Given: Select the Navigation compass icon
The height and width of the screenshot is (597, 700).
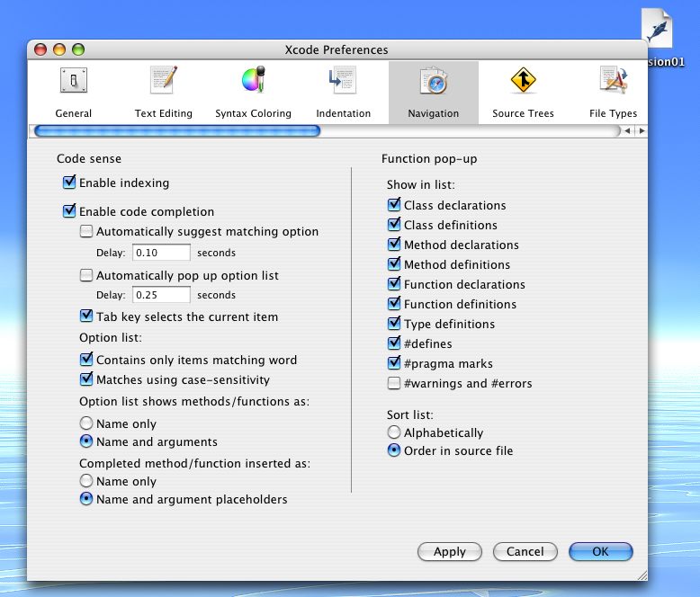Looking at the screenshot, I should click(x=434, y=81).
